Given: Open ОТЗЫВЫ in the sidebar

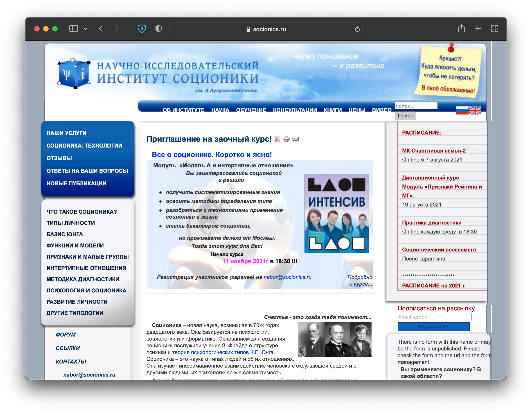Looking at the screenshot, I should point(59,158).
